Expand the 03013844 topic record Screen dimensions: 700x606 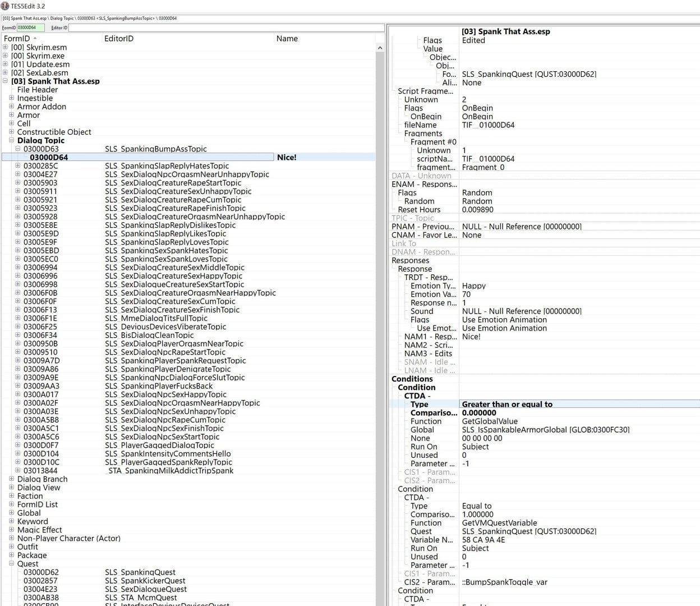(17, 470)
